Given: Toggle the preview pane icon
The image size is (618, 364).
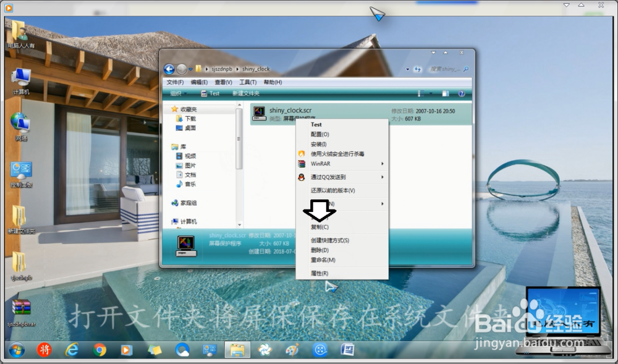Looking at the screenshot, I should [446, 93].
